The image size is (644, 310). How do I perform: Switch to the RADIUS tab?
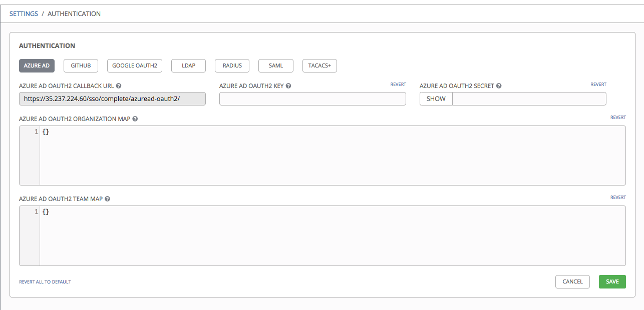(232, 65)
